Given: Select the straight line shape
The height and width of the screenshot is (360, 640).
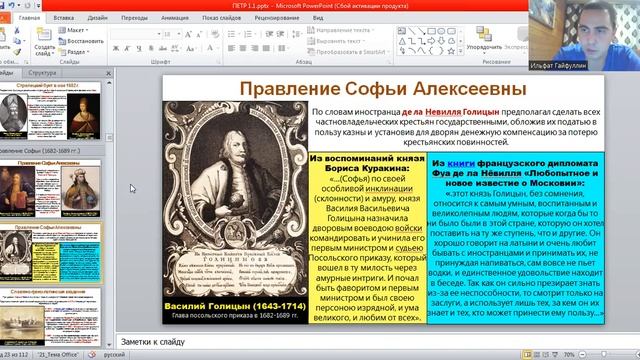Looking at the screenshot, I should click(x=412, y=31).
